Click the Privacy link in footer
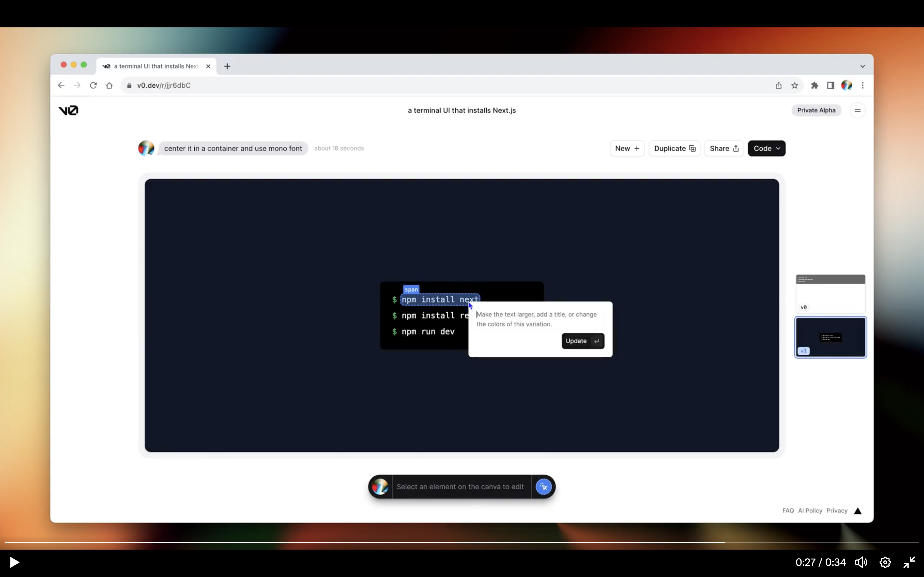 coord(837,510)
